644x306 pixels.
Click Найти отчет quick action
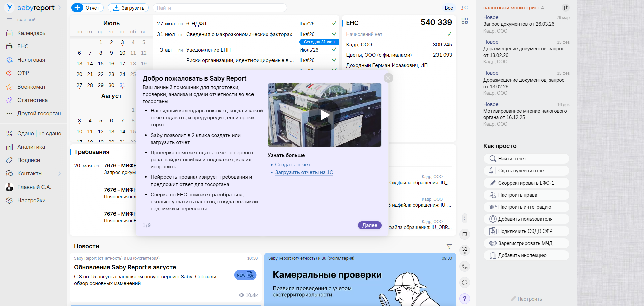click(526, 159)
